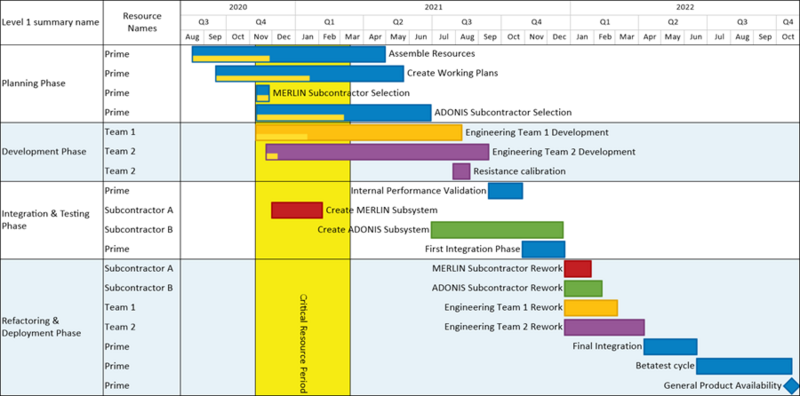Click the MERLIN Subcontractor Selection bar
Viewport: 800px width, 396px height.
pyautogui.click(x=262, y=93)
